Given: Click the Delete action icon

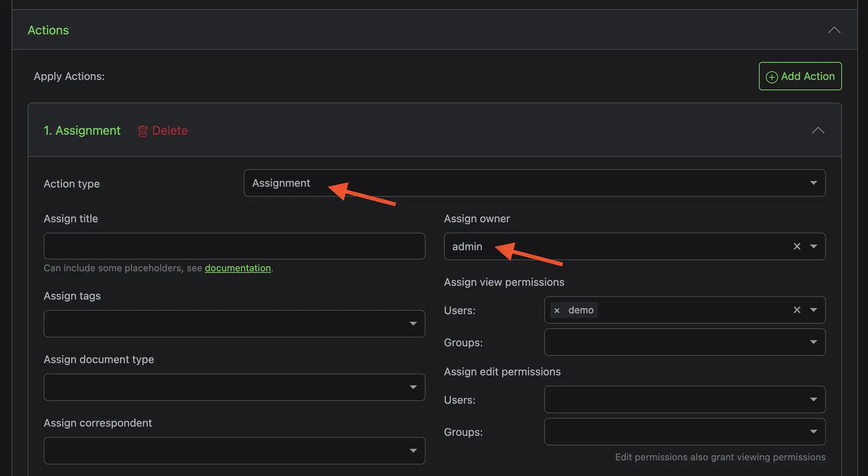Looking at the screenshot, I should click(x=142, y=130).
